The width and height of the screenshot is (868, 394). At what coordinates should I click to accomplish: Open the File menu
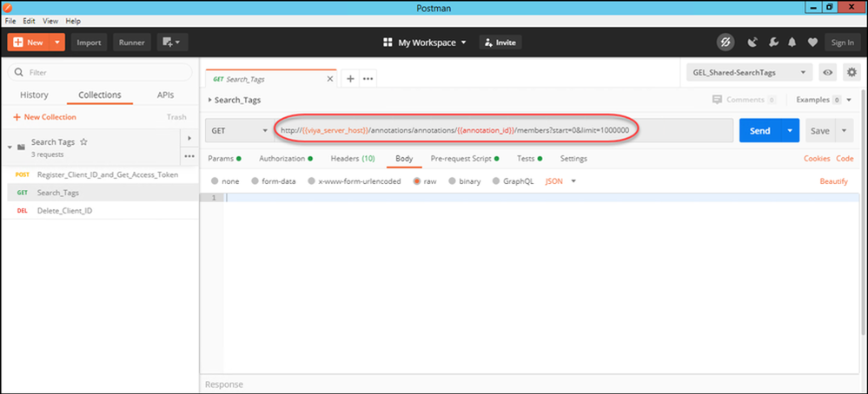[x=10, y=21]
